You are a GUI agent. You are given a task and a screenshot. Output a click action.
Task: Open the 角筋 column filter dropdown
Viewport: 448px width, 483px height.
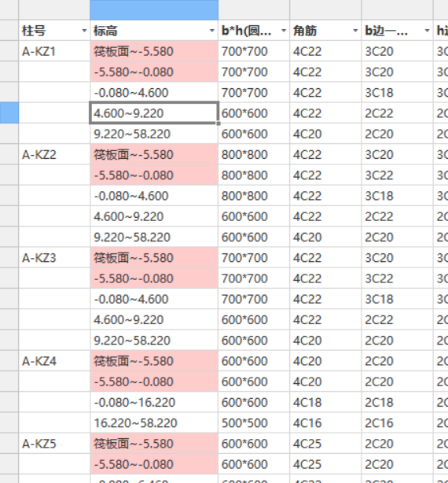355,31
